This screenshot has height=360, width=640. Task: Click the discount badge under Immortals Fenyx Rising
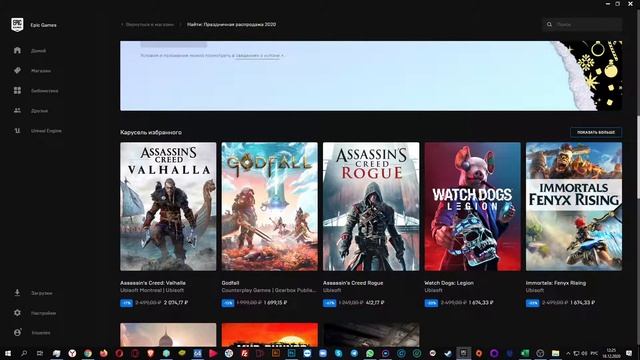pyautogui.click(x=532, y=303)
